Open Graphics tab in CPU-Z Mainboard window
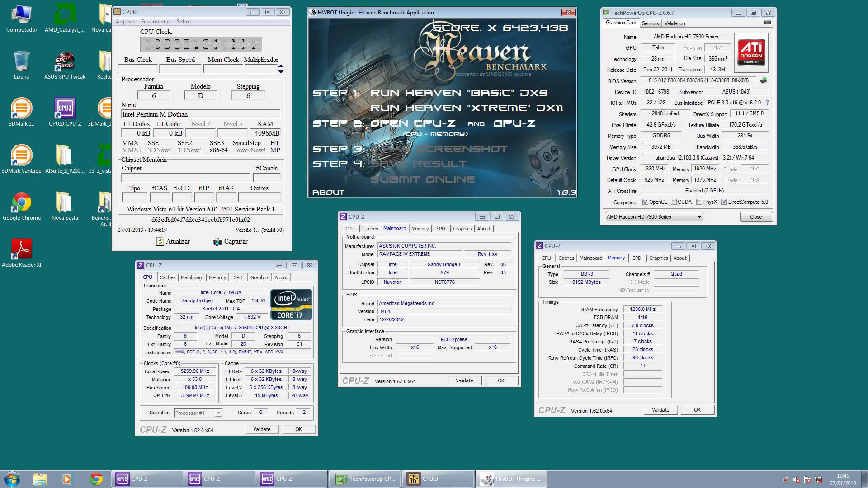This screenshot has width=868, height=488. pyautogui.click(x=462, y=229)
